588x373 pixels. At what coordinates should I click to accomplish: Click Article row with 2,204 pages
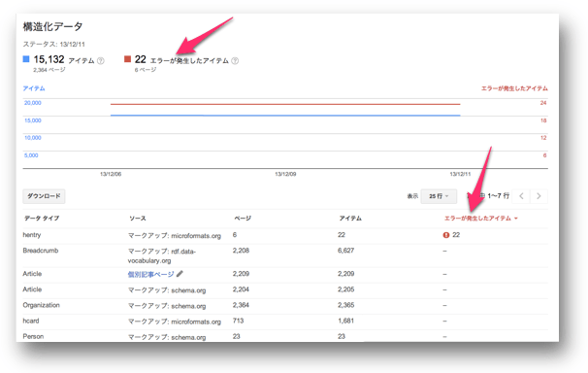(x=285, y=290)
